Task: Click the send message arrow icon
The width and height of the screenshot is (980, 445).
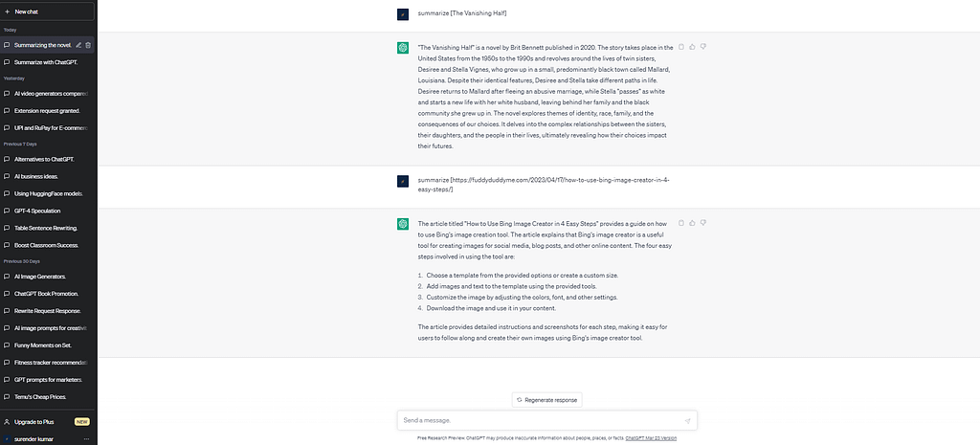Action: [x=687, y=420]
